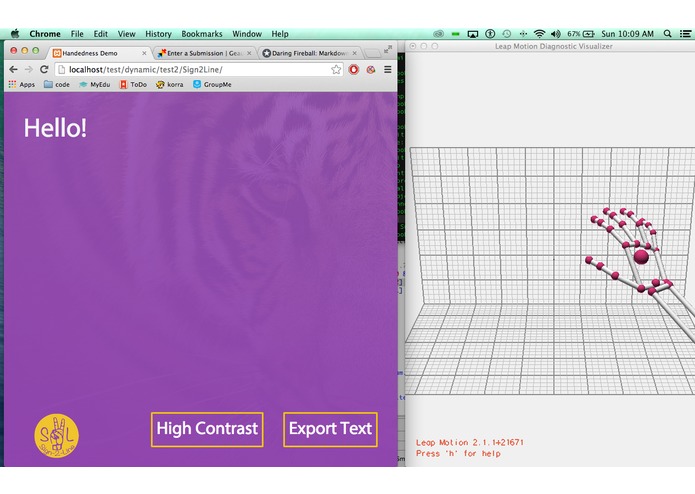Open the Edit menu
The width and height of the screenshot is (695, 494).
pos(101,34)
